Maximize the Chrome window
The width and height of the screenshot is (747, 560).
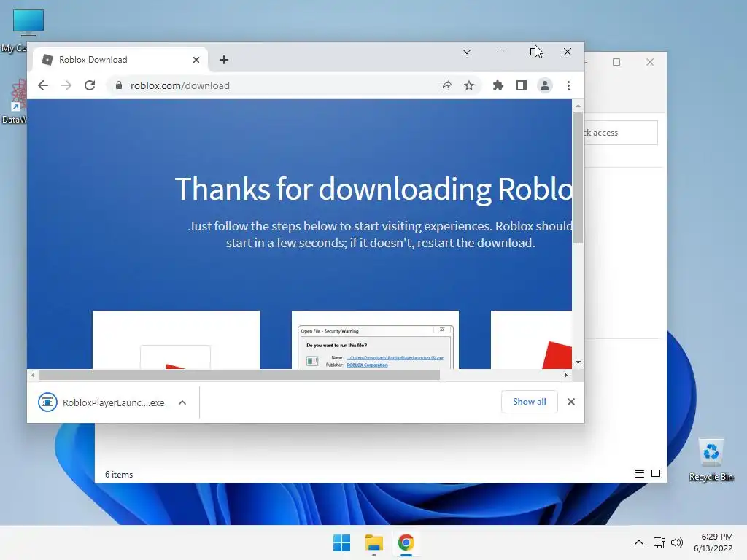(x=534, y=52)
